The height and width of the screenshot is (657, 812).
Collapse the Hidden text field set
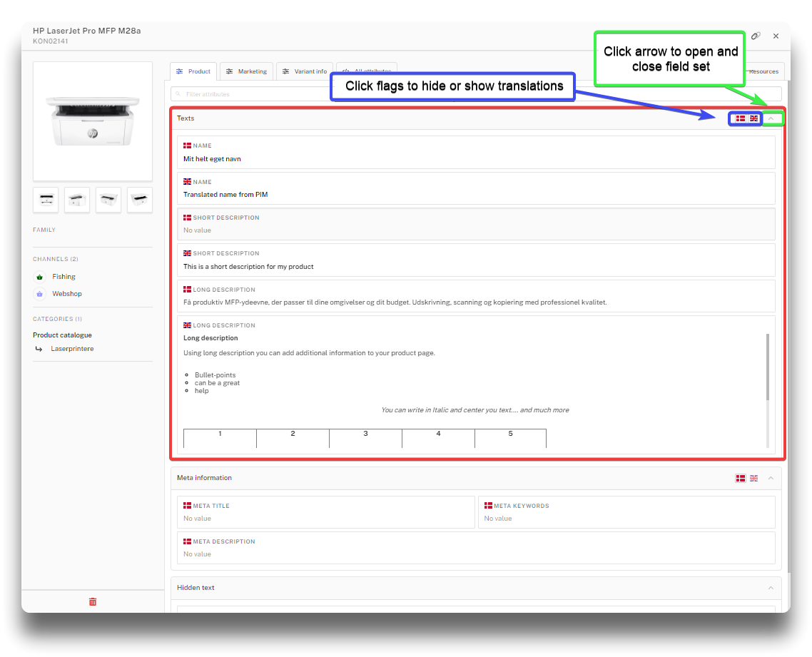(x=771, y=588)
